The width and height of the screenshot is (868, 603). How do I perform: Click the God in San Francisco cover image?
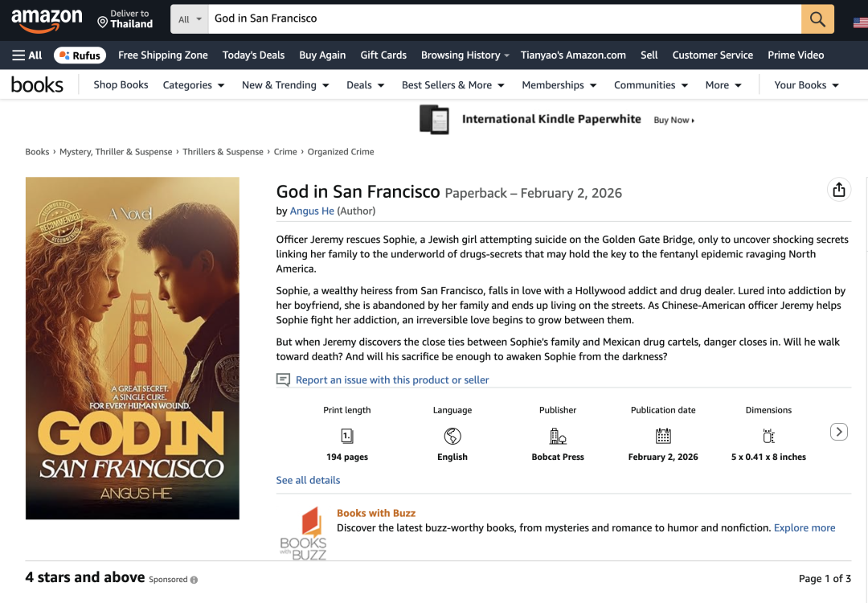(133, 348)
